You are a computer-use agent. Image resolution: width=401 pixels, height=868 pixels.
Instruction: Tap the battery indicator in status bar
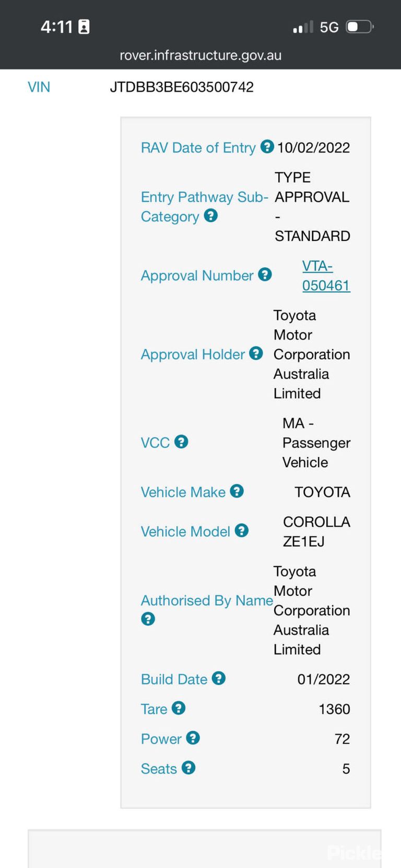[x=360, y=27]
